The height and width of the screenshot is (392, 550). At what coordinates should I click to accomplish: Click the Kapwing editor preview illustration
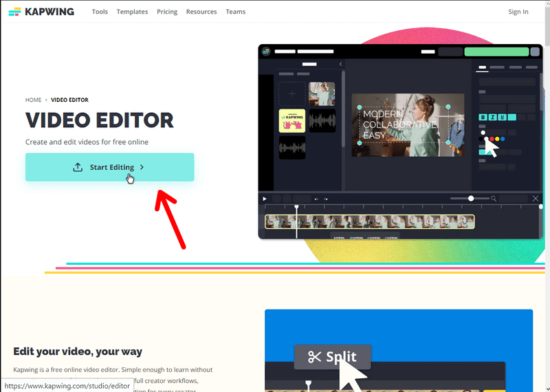click(400, 142)
